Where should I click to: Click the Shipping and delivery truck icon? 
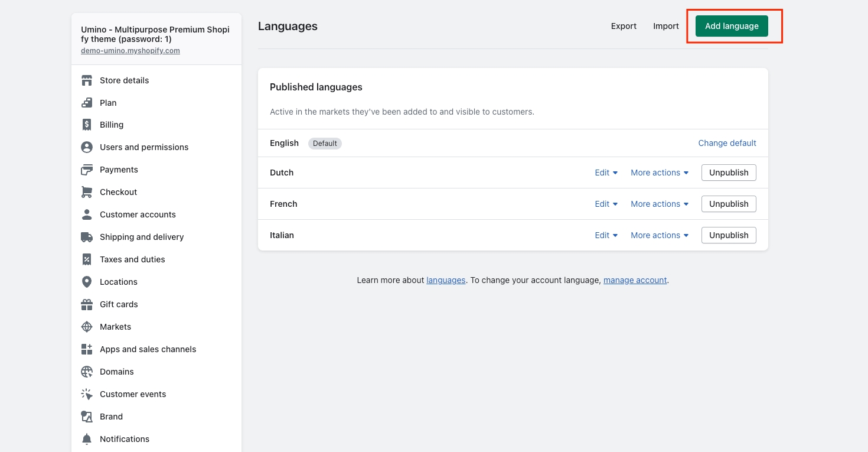[87, 237]
